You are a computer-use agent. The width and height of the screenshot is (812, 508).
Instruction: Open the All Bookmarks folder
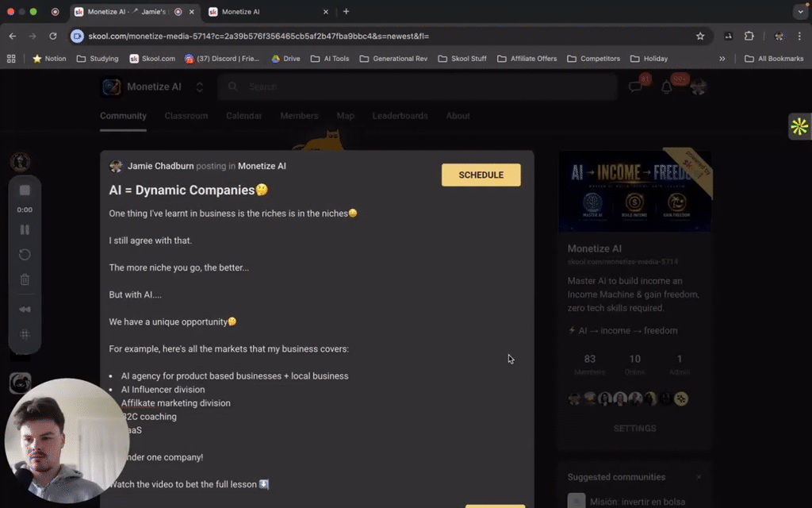774,59
